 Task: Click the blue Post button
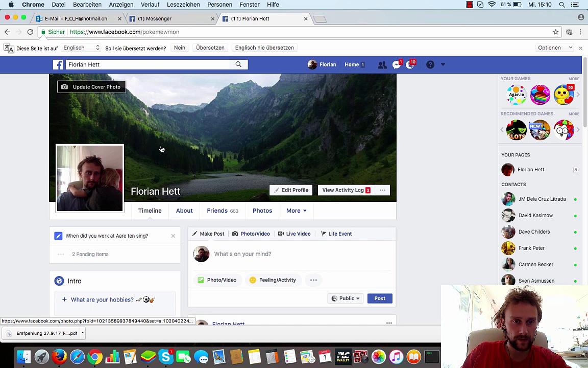tap(379, 298)
